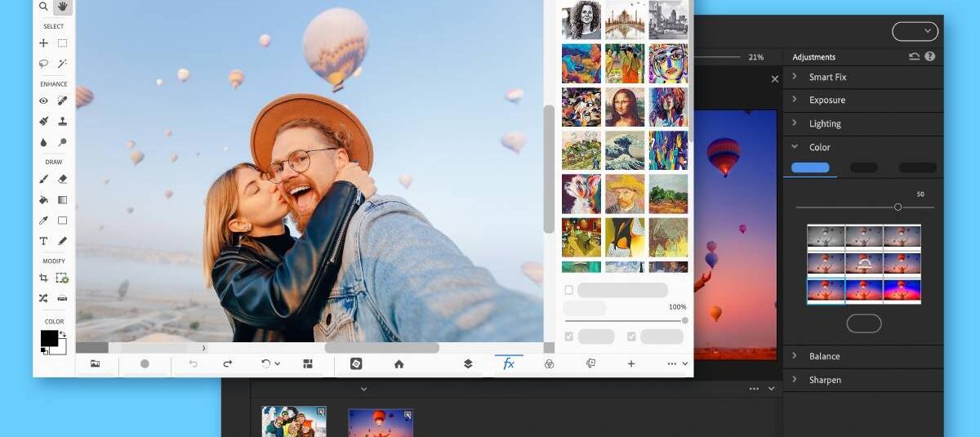Tick the unchecked box under effect thumbnails
Screen dimensions: 980x437
[x=568, y=290]
